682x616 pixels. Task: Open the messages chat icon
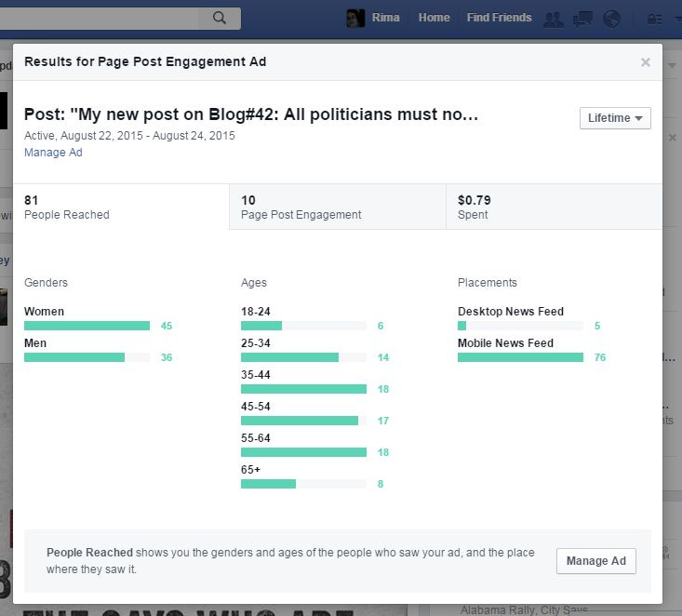pyautogui.click(x=582, y=19)
